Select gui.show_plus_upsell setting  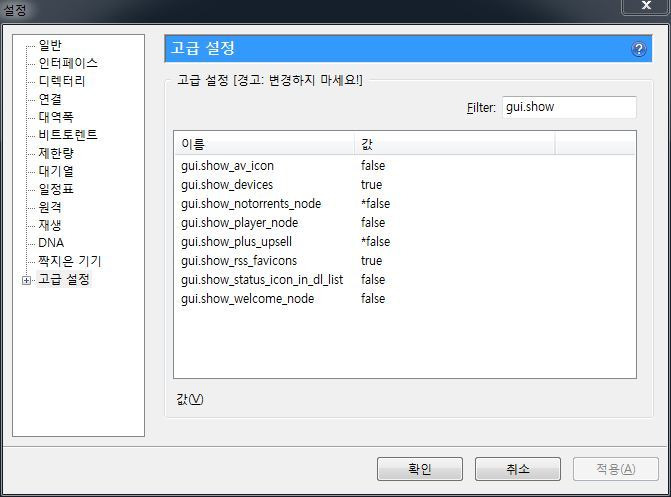click(x=404, y=241)
